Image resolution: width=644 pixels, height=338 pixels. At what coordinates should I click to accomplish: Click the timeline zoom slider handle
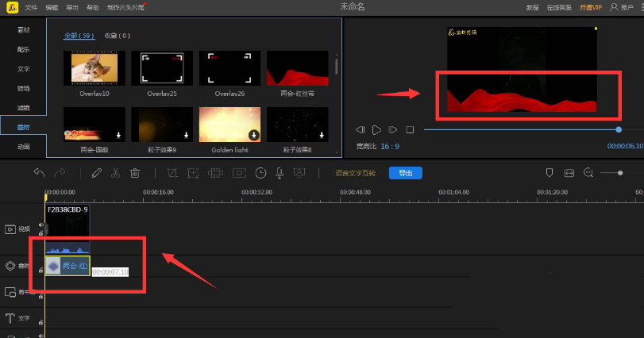tap(620, 173)
